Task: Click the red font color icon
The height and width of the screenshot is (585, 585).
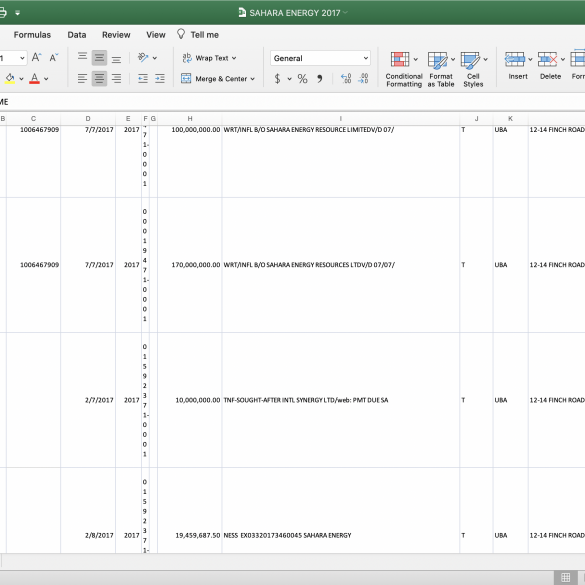Action: click(x=34, y=78)
